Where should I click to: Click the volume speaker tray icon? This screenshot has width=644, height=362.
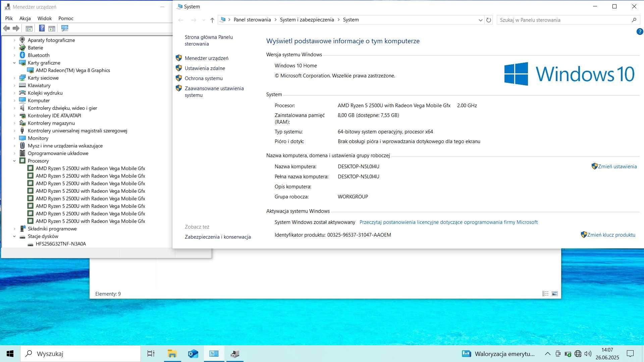tap(588, 354)
